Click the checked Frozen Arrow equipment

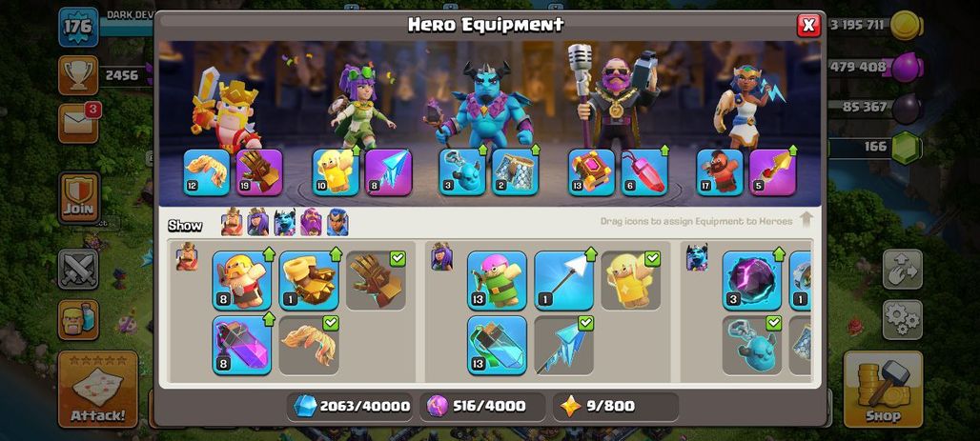tap(563, 345)
